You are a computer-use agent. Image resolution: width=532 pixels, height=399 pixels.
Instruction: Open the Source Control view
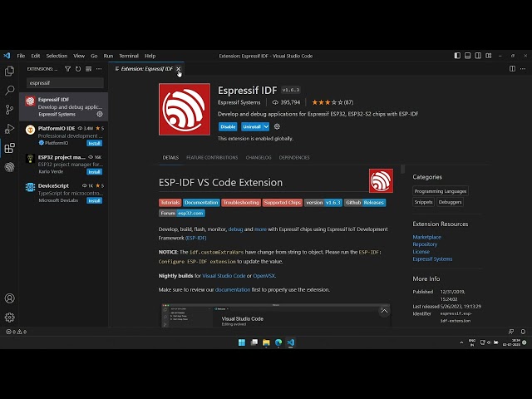[x=9, y=109]
